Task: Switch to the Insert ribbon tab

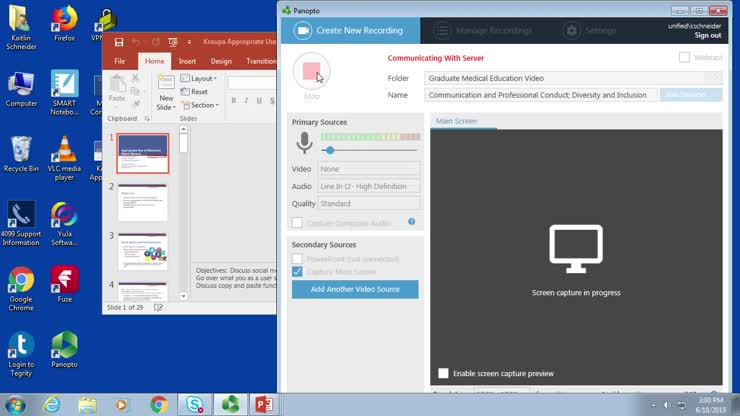Action: (x=187, y=61)
